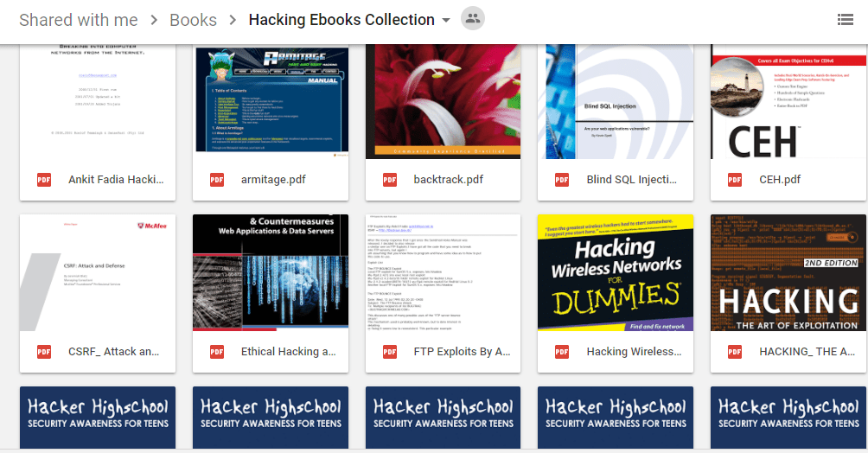Open backtrack red flower thumbnail
868x453 pixels.
point(443,101)
